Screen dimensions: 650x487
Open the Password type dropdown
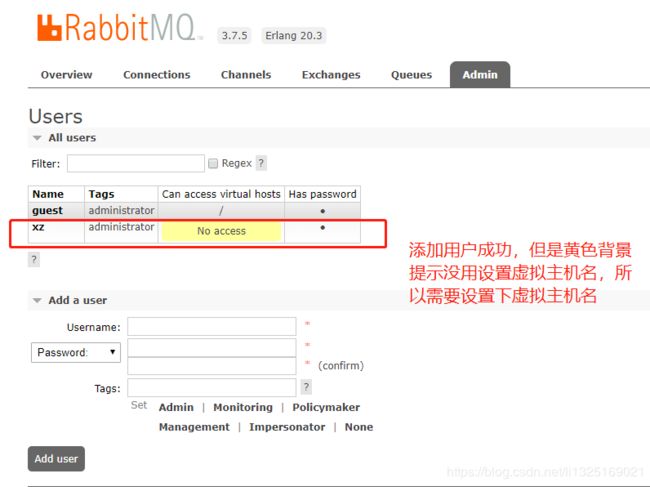(76, 352)
